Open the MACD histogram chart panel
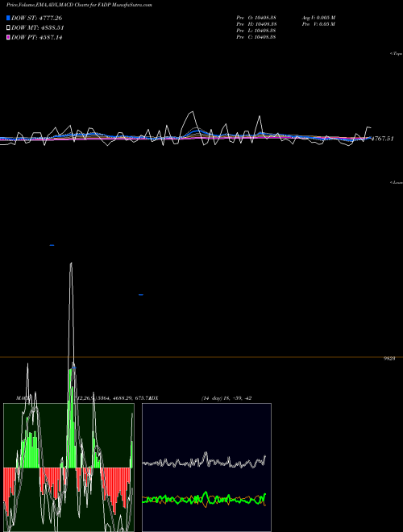The image size is (403, 532). click(x=69, y=468)
